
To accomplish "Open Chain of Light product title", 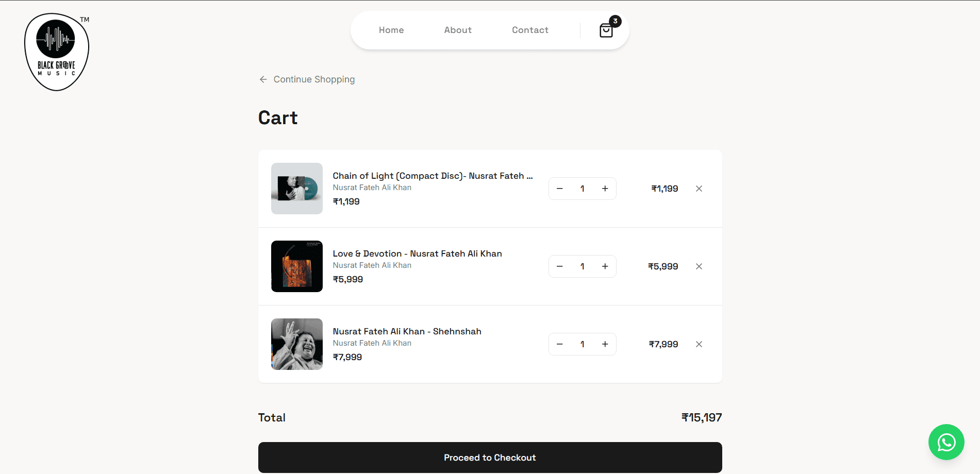I will point(433,176).
